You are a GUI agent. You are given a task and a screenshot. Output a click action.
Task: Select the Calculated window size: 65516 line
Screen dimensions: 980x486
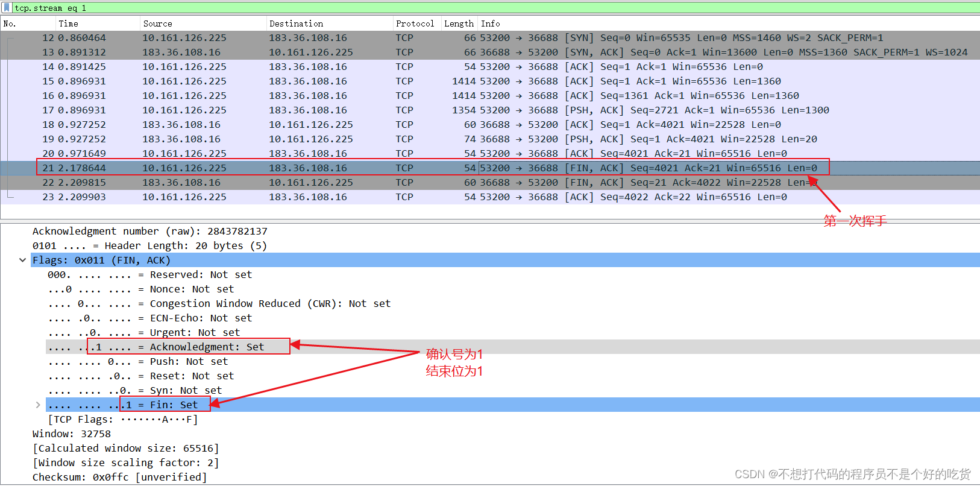point(125,449)
